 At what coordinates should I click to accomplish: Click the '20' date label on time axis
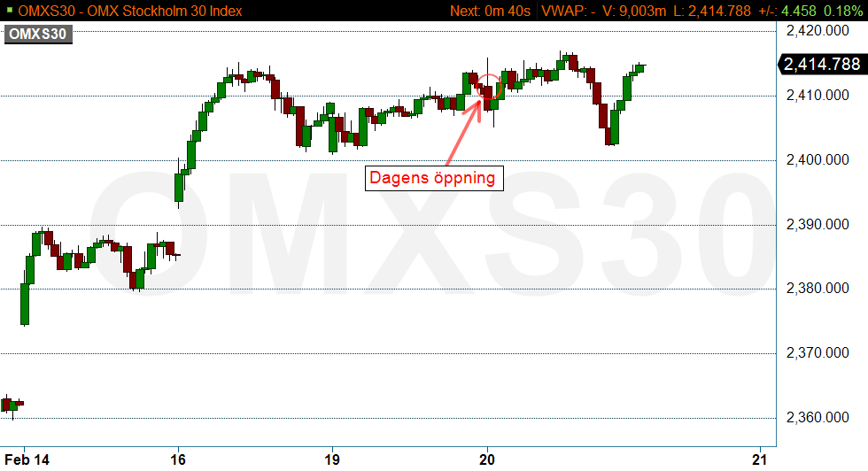click(x=486, y=459)
